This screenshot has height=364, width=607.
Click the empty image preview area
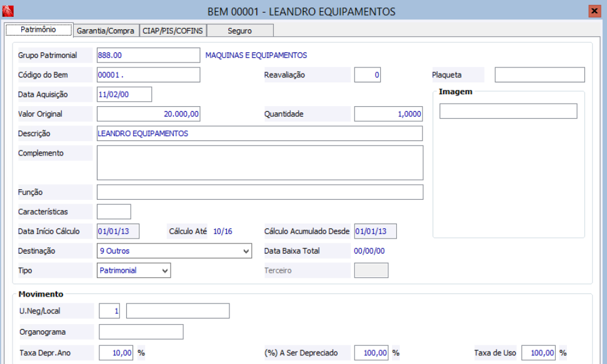[x=508, y=178]
